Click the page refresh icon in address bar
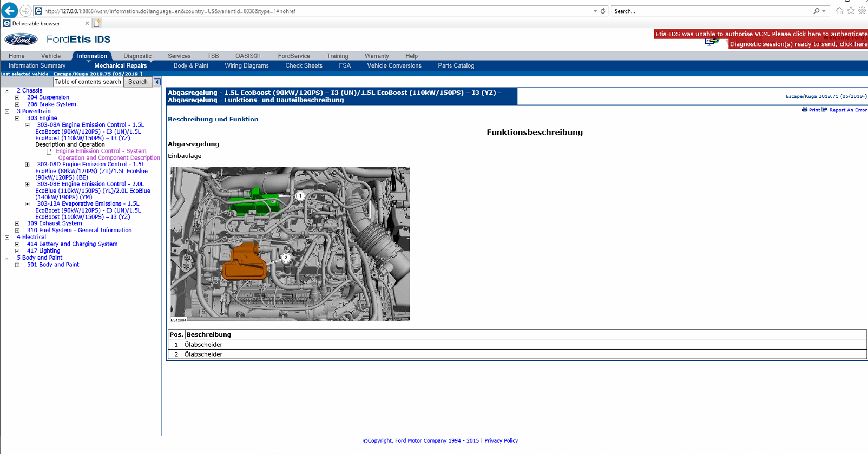The width and height of the screenshot is (868, 454). 603,11
